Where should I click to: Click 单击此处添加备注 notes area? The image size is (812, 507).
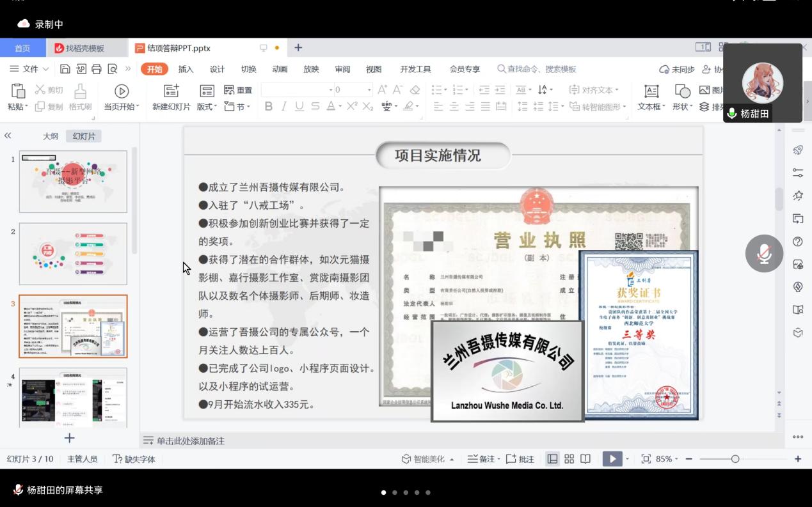tap(191, 441)
